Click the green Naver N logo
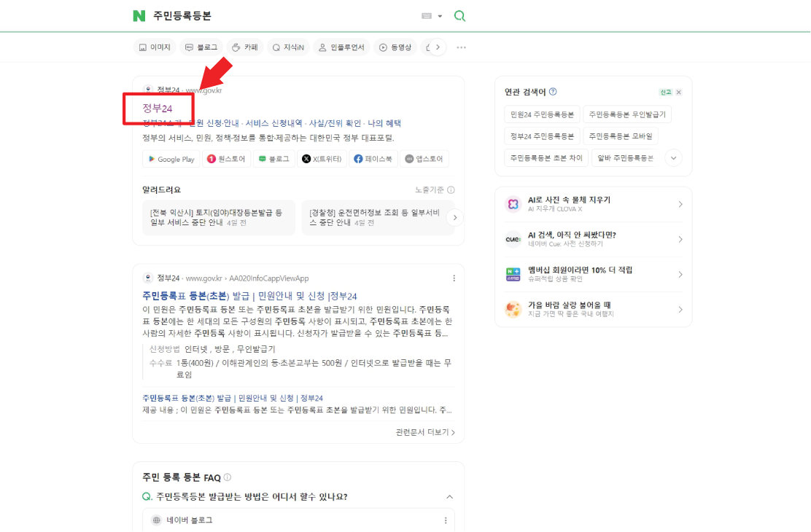811x532 pixels. [x=139, y=16]
